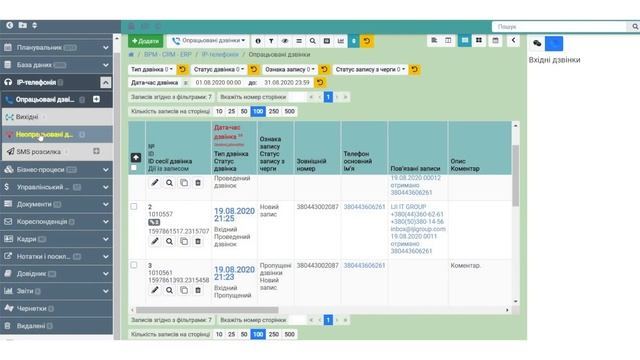The image size is (640, 360).
Task: Click the magnifier search toolbar icon
Action: point(313,41)
